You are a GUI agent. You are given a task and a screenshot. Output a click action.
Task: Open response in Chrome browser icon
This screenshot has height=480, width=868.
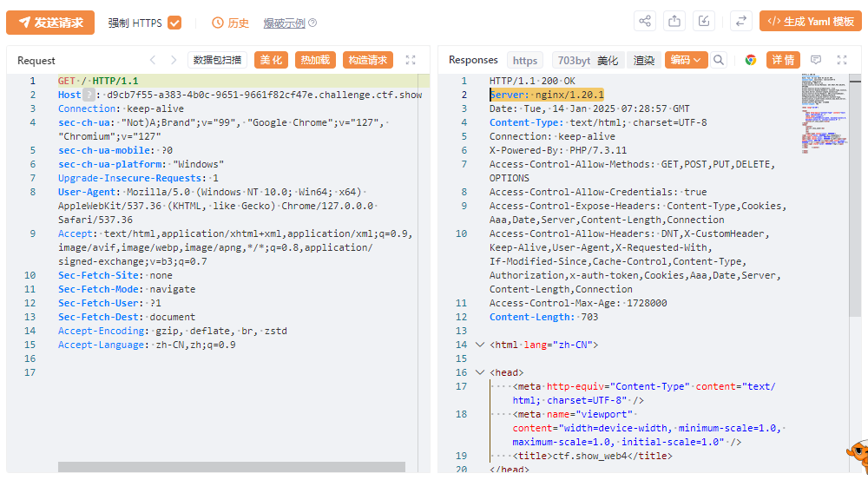coord(750,60)
